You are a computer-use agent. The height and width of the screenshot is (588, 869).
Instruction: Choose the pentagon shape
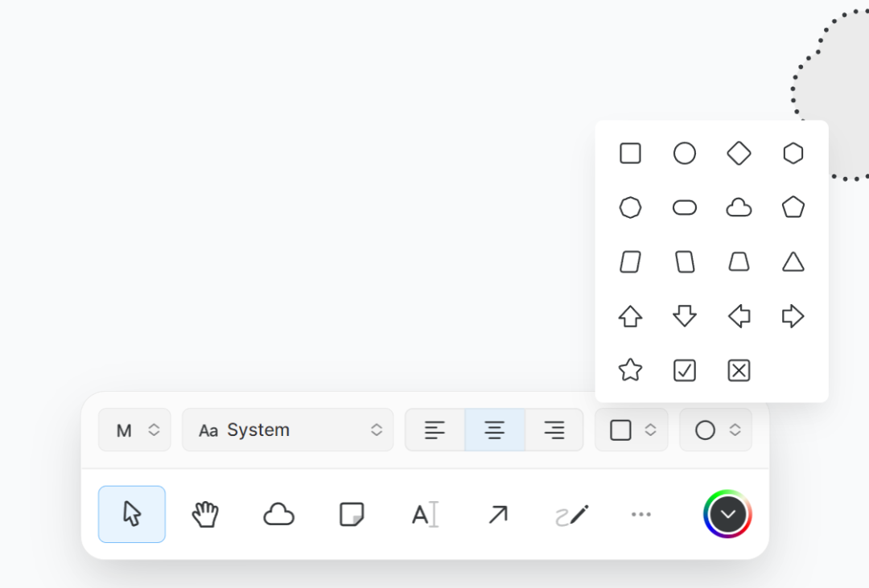pyautogui.click(x=793, y=208)
